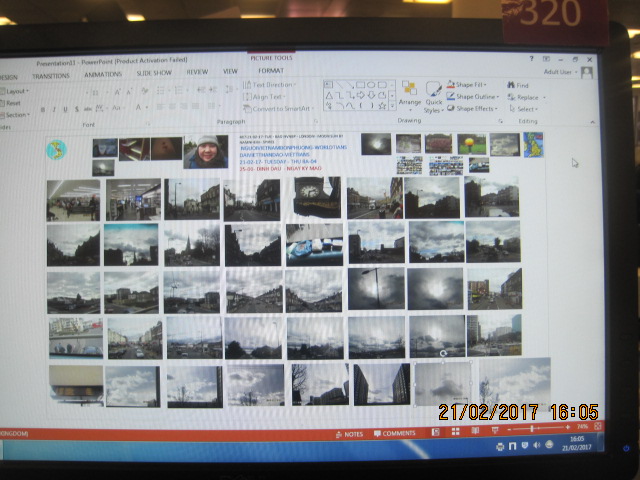The height and width of the screenshot is (480, 640).
Task: Open Quick Styles gallery
Action: coord(433,98)
